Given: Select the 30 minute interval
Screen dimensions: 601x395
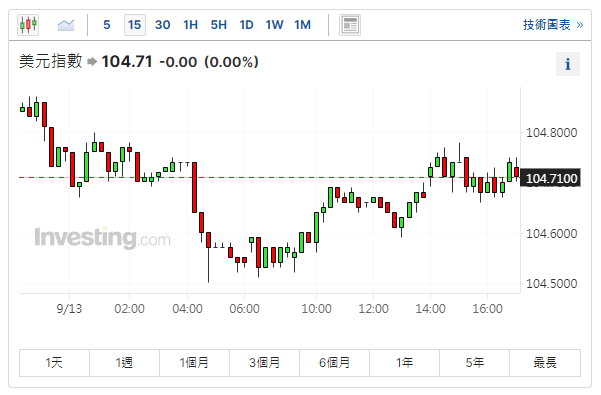Looking at the screenshot, I should coord(163,25).
